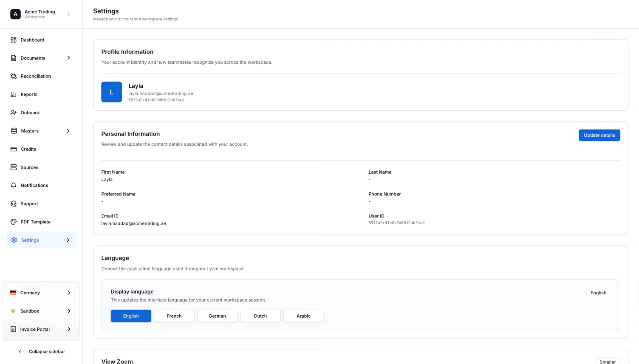
Task: Click the Reports bar chart icon
Action: coord(14,94)
